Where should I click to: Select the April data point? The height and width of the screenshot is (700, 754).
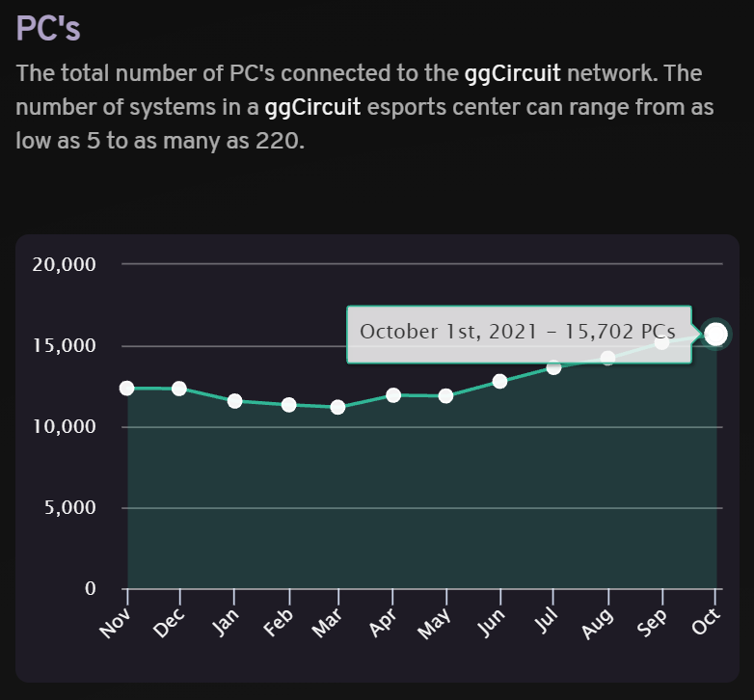tap(393, 395)
